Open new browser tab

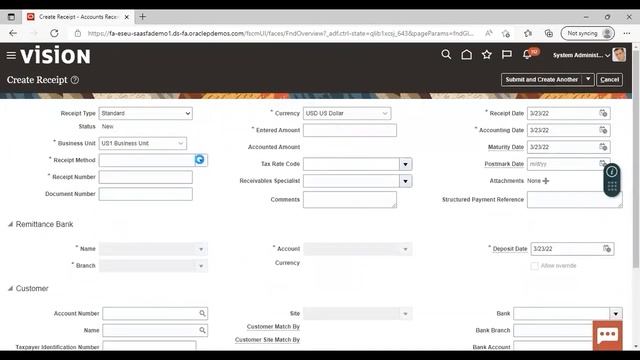142,17
